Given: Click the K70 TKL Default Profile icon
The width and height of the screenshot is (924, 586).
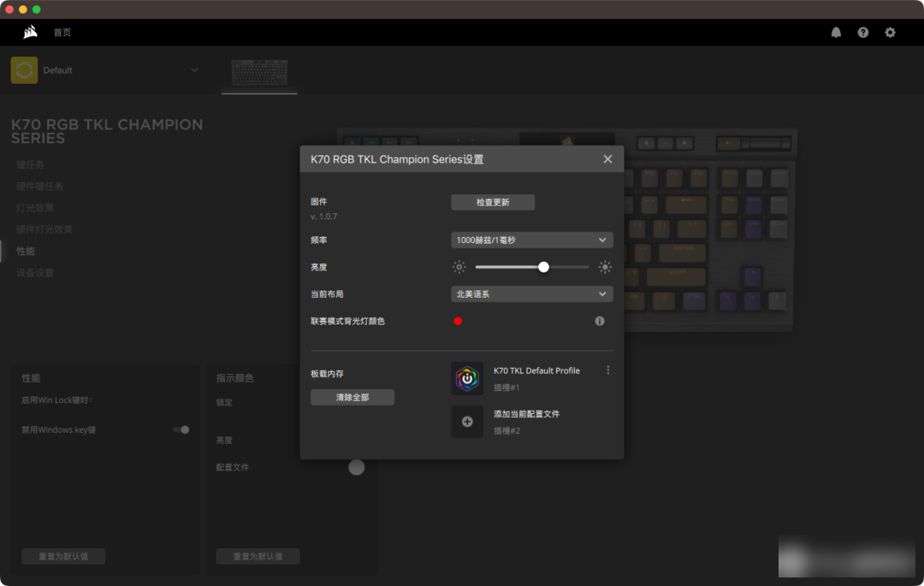Looking at the screenshot, I should click(x=467, y=378).
